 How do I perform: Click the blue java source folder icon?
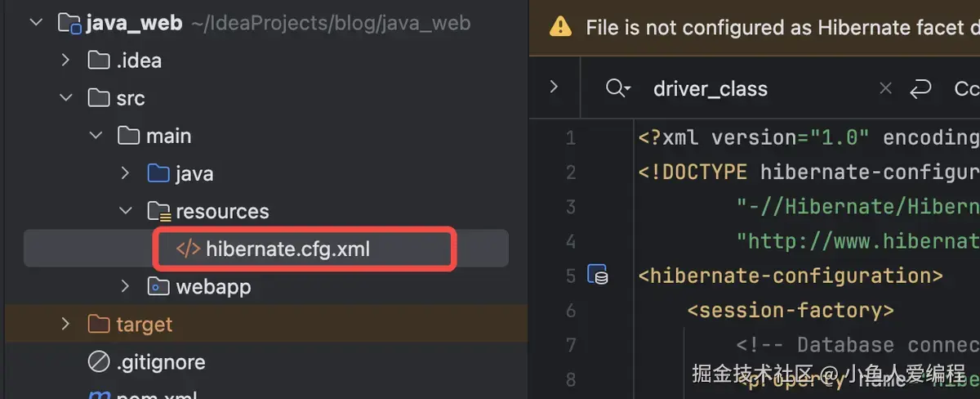(158, 173)
